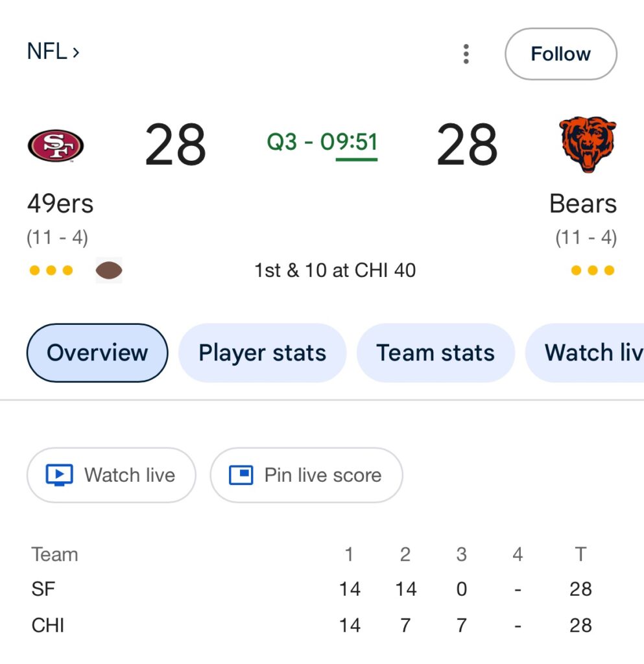
Task: Click the Chicago Bears logo
Action: pos(588,145)
